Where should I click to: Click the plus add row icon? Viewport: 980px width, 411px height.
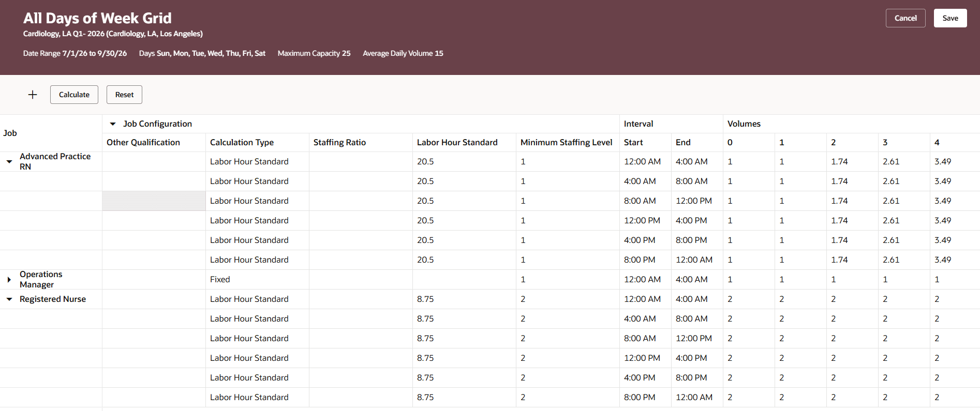tap(33, 95)
